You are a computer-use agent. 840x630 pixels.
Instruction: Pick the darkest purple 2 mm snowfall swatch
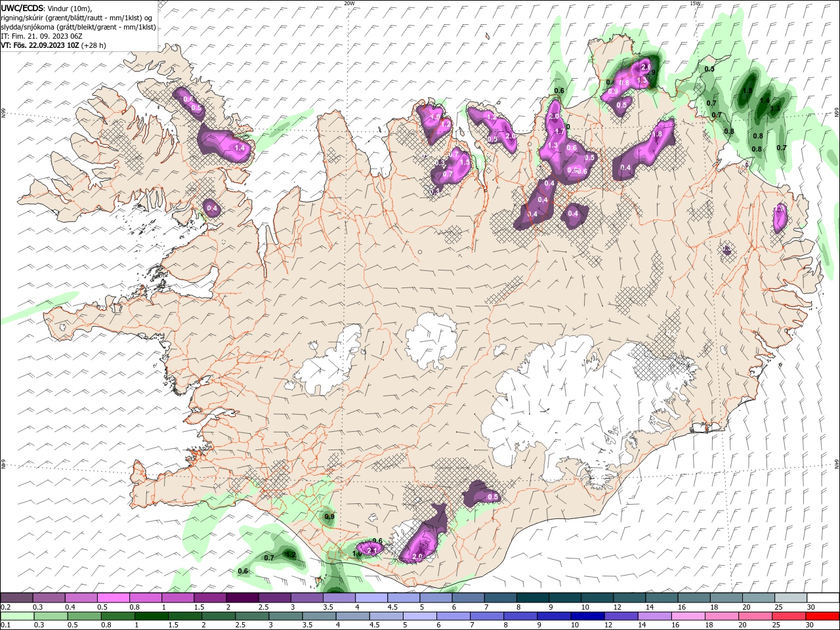click(242, 598)
